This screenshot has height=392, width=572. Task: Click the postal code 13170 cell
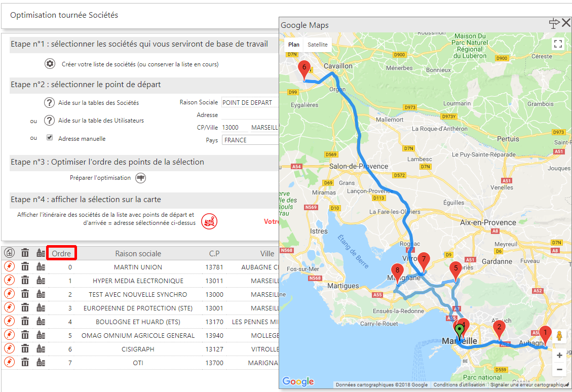tap(214, 322)
